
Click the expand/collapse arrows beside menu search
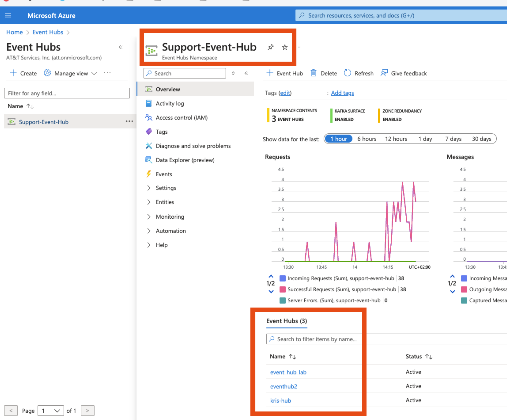(233, 73)
